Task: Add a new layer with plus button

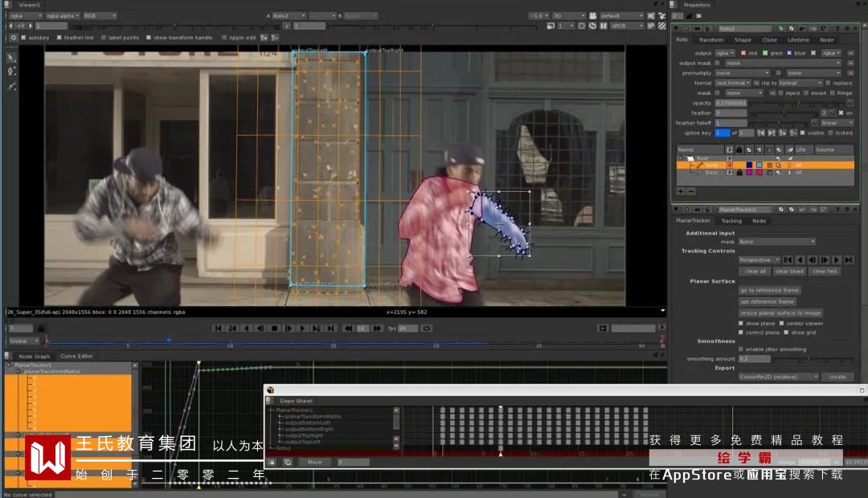Action: [681, 191]
